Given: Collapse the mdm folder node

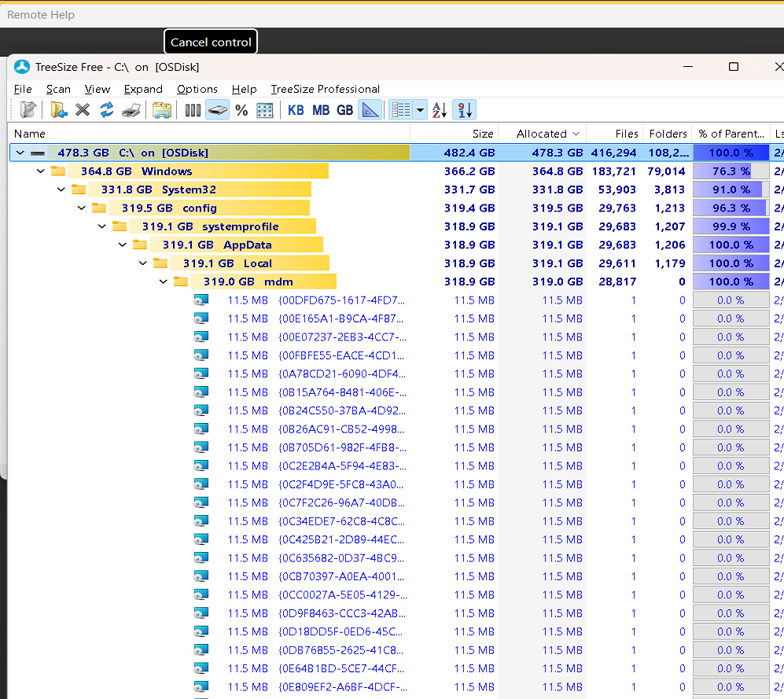Looking at the screenshot, I should coord(164,281).
